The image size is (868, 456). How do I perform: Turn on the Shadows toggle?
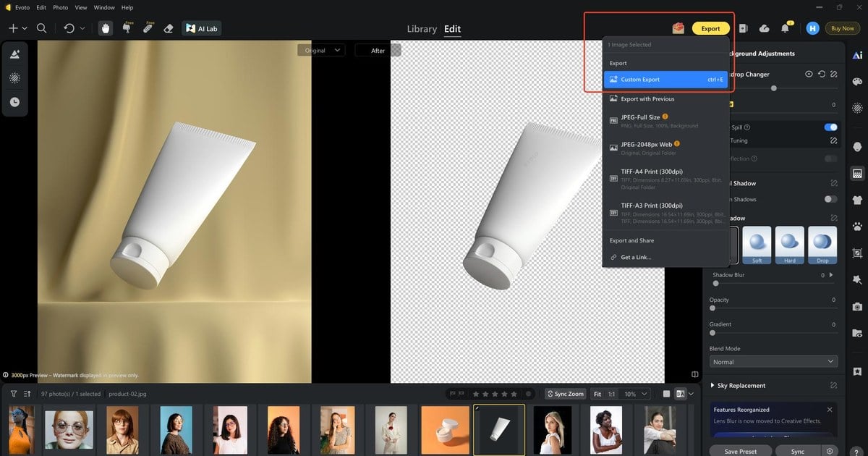click(830, 199)
